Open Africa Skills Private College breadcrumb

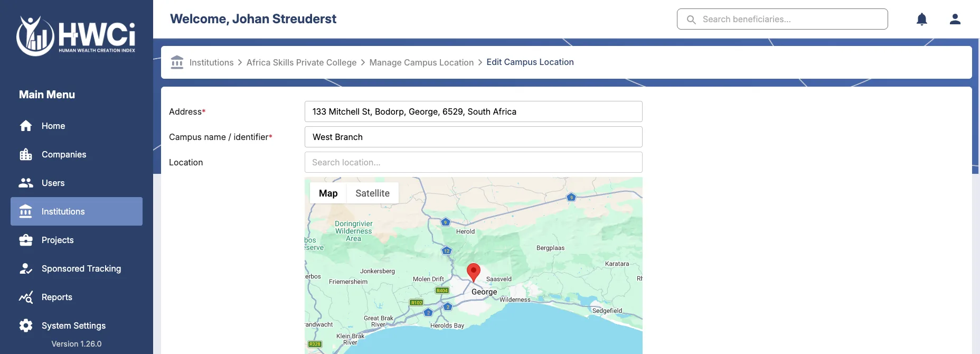coord(301,62)
